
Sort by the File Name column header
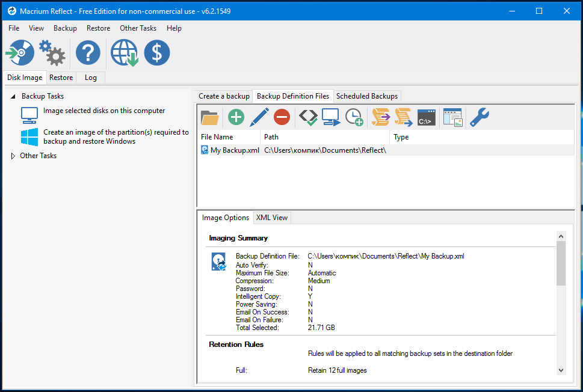[x=229, y=137]
